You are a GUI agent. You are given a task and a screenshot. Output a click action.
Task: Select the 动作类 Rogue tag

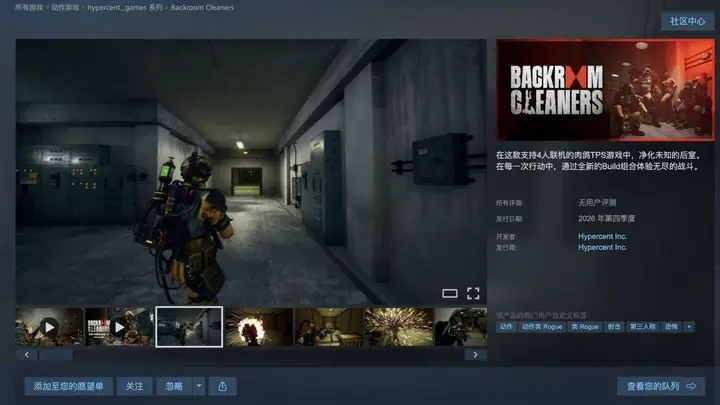tap(542, 327)
